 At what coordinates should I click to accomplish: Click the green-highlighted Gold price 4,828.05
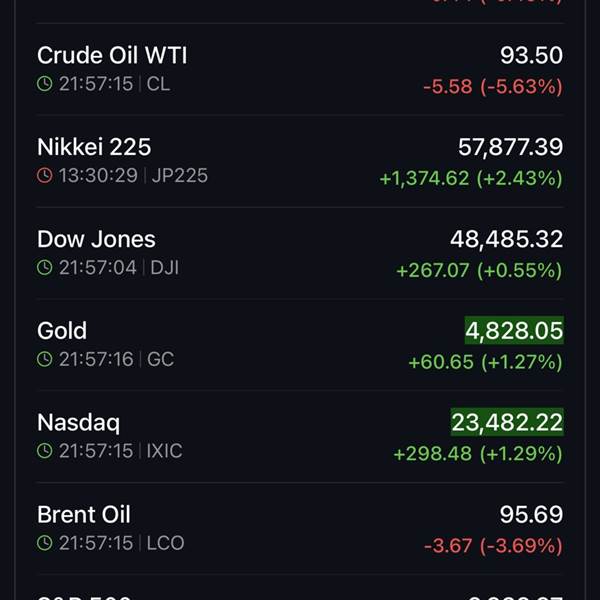(x=514, y=331)
